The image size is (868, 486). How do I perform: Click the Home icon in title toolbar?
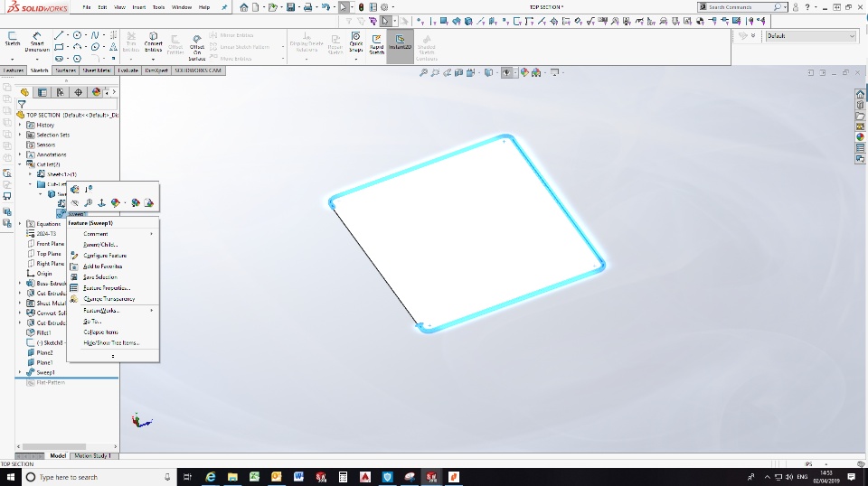point(244,7)
